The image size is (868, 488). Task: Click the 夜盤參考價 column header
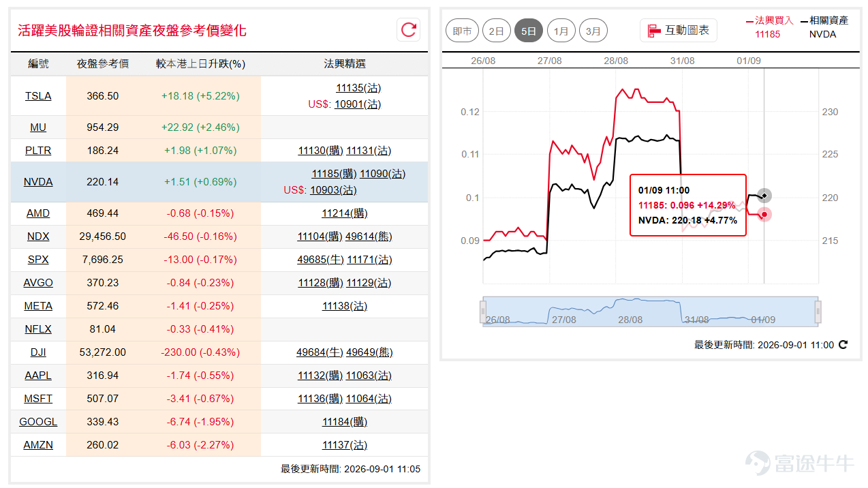(x=103, y=63)
